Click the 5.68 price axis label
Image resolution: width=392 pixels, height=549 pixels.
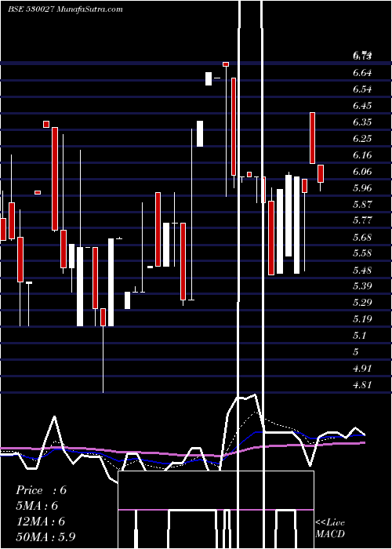pyautogui.click(x=362, y=238)
